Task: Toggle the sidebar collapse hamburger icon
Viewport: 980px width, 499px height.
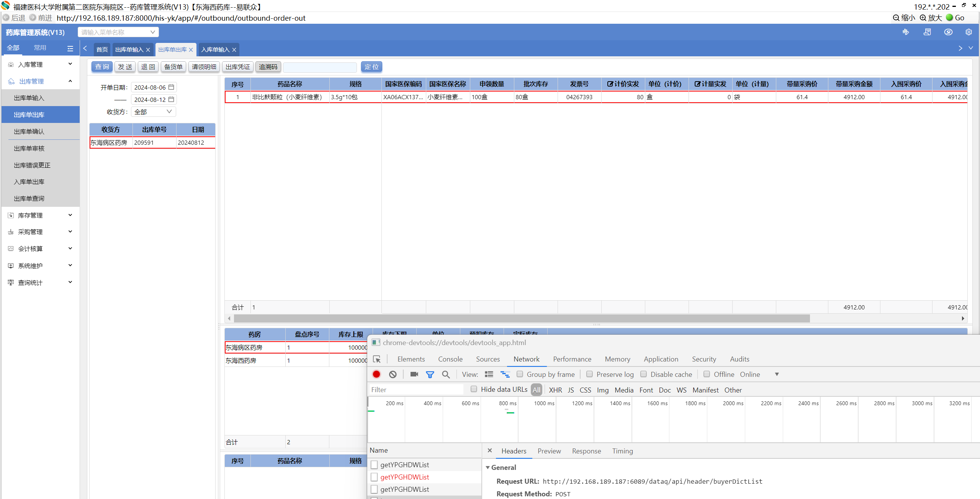Action: click(x=70, y=48)
